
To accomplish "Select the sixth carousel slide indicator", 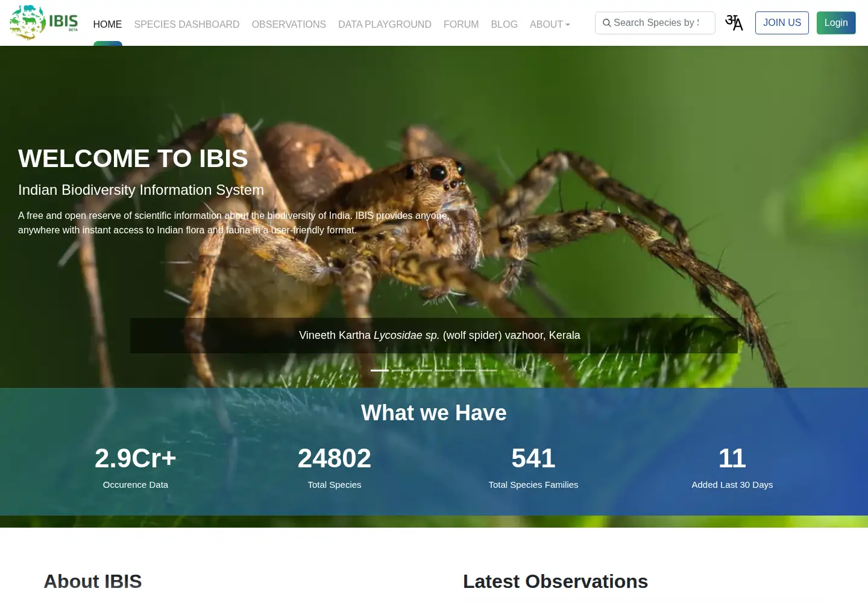I will [488, 370].
